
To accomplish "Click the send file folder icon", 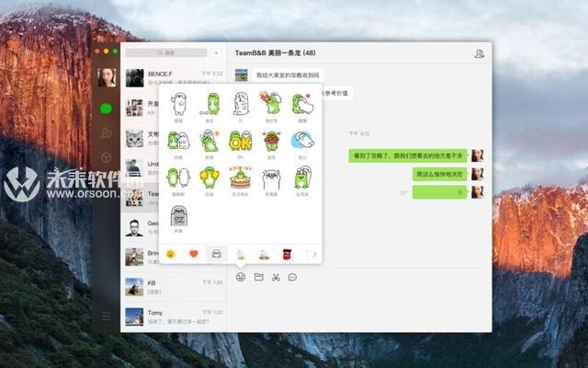I will [x=259, y=277].
